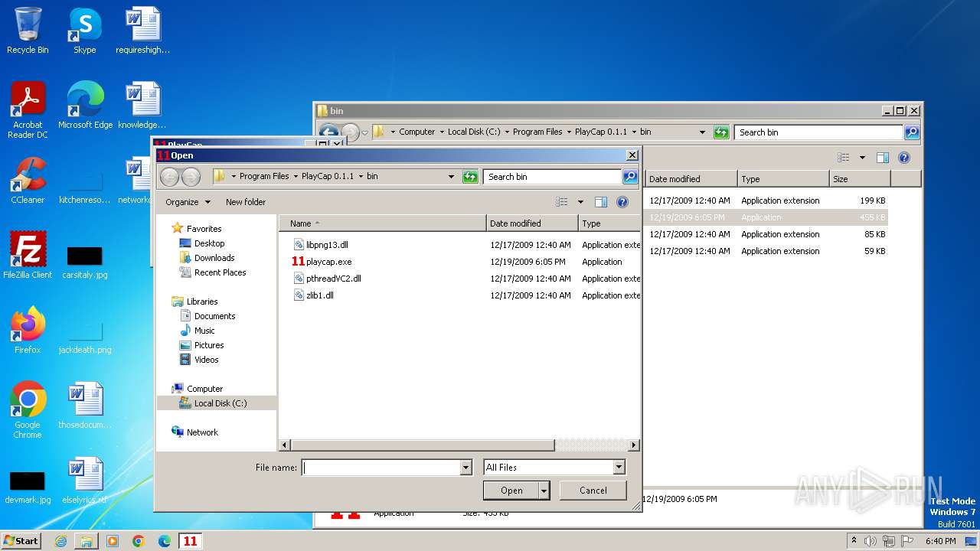The image size is (980, 551).
Task: Click the volume icon in system tray
Action: tap(871, 541)
